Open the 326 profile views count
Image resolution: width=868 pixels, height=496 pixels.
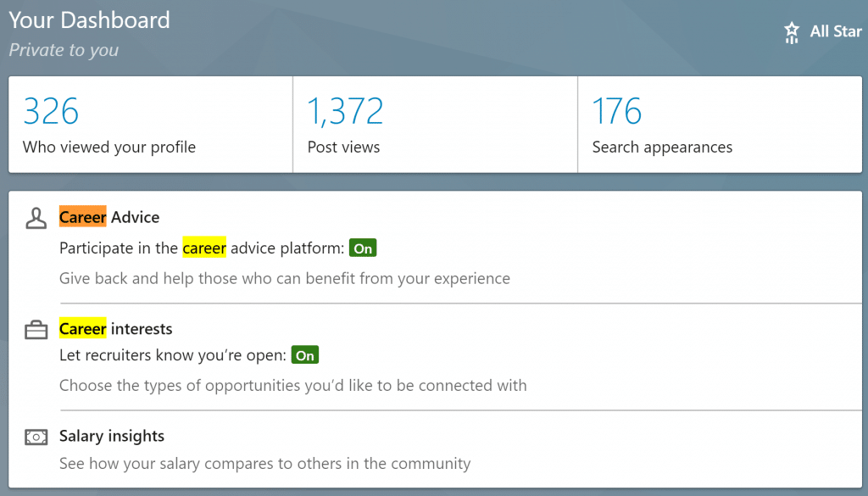pyautogui.click(x=51, y=111)
